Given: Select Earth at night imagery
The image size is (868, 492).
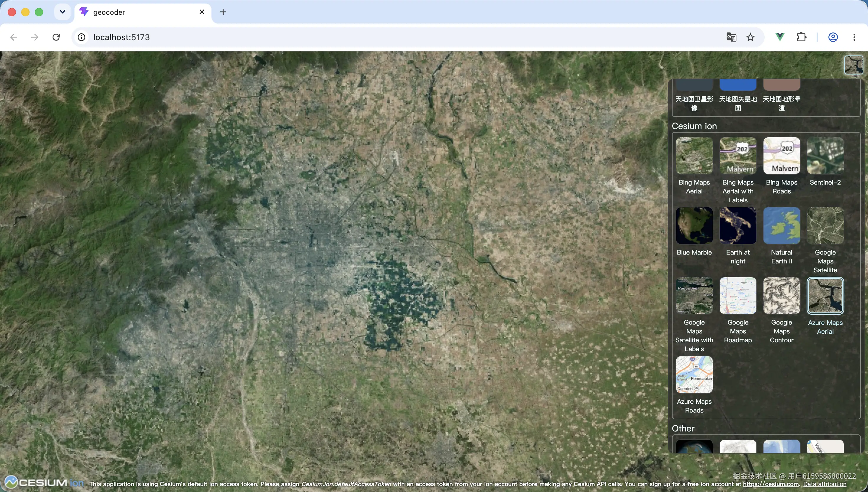Looking at the screenshot, I should (x=738, y=226).
